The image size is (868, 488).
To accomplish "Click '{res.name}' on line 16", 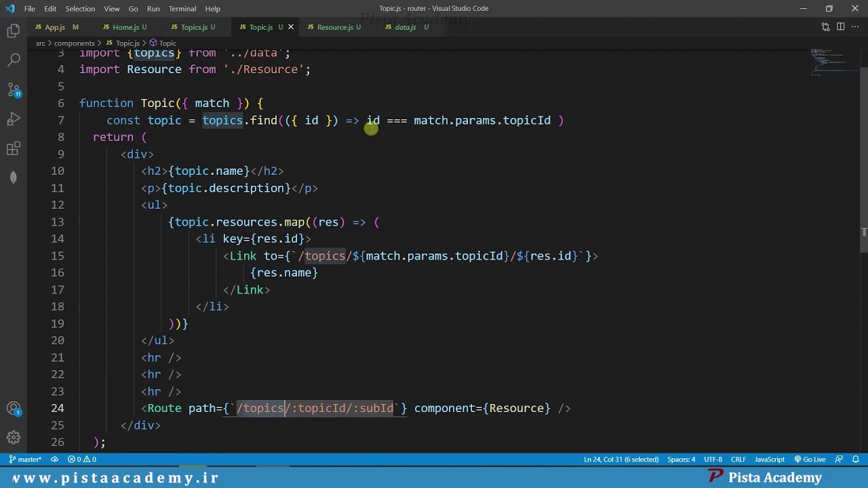I will 284,272.
